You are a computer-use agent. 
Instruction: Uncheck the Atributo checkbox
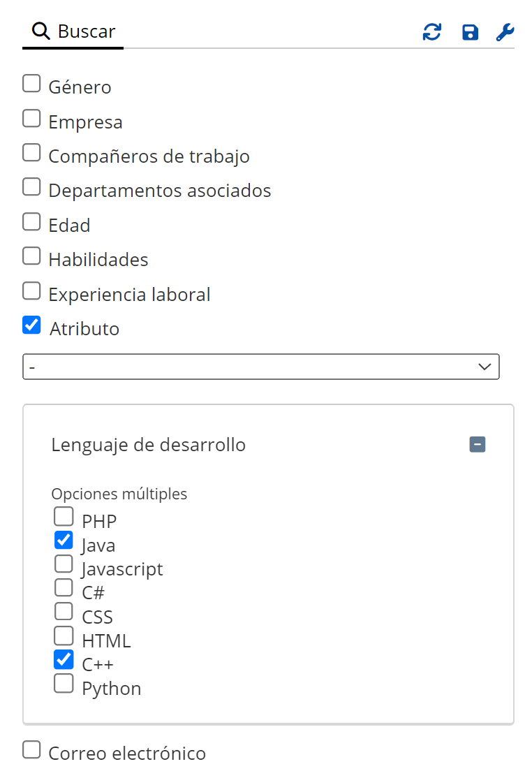pyautogui.click(x=31, y=325)
